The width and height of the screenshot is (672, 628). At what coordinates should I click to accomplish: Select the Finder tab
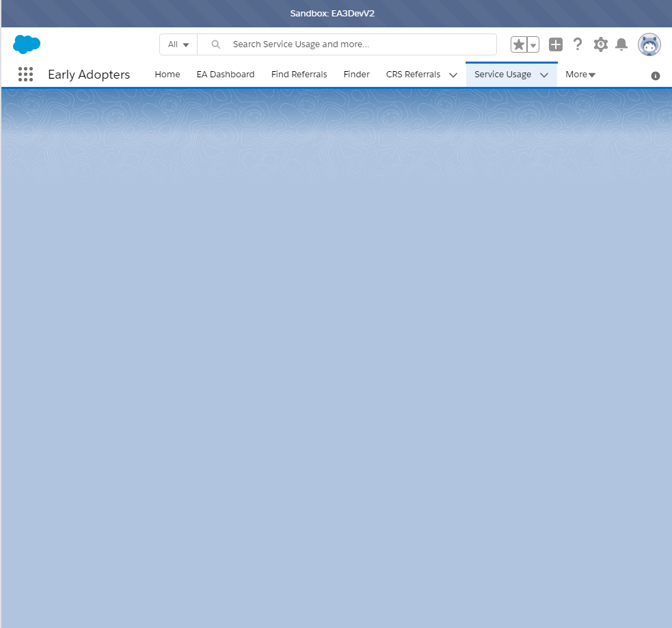pos(356,74)
